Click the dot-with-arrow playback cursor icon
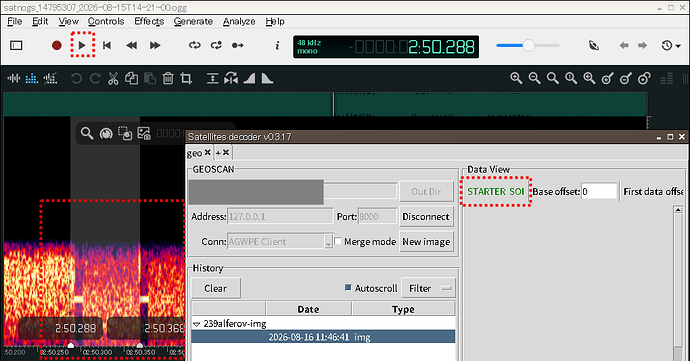This screenshot has height=361, width=690. point(238,45)
